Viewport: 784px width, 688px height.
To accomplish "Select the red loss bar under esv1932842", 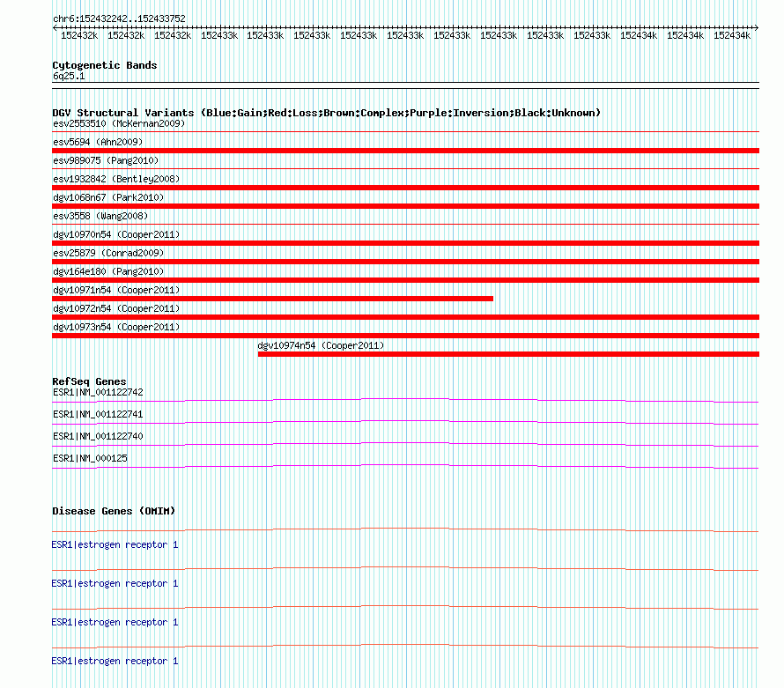I will tap(405, 188).
